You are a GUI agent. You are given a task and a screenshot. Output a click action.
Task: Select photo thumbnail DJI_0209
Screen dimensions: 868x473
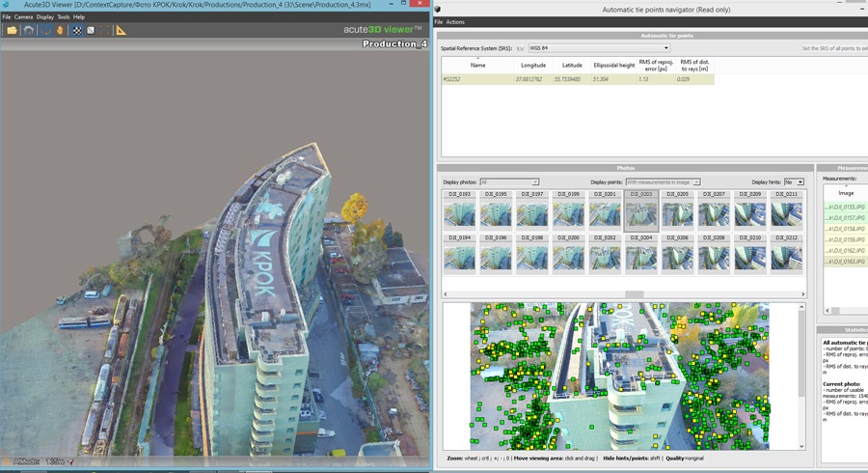(750, 209)
